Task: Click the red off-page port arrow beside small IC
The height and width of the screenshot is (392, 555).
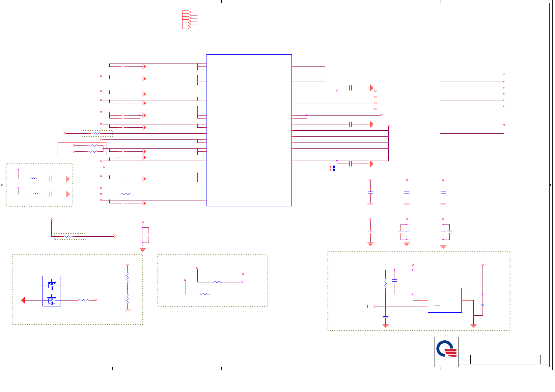Action: pyautogui.click(x=372, y=306)
